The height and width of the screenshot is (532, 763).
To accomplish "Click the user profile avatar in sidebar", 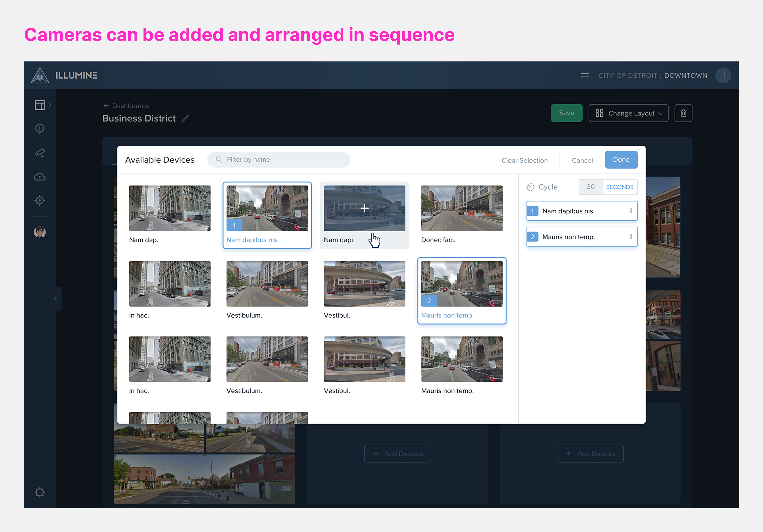I will click(x=40, y=232).
